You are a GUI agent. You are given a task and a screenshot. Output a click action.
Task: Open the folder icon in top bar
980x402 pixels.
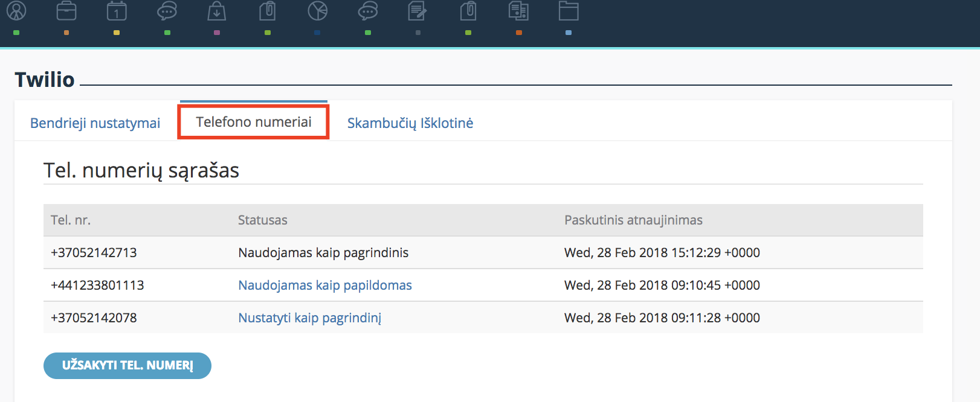tap(569, 11)
